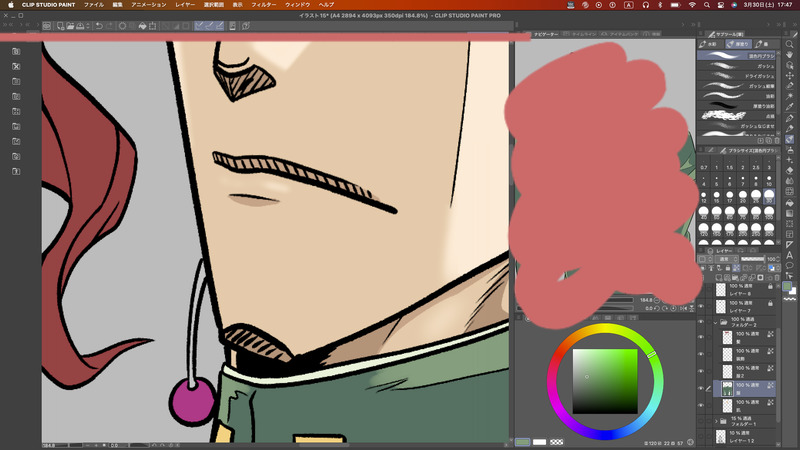The image size is (800, 450).
Task: Select the Move Layer tool
Action: click(x=790, y=76)
